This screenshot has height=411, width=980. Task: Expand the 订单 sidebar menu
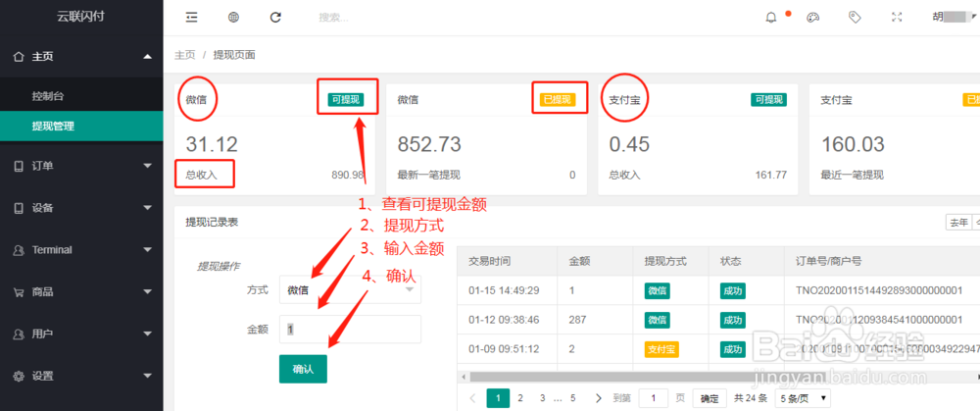pos(148,166)
